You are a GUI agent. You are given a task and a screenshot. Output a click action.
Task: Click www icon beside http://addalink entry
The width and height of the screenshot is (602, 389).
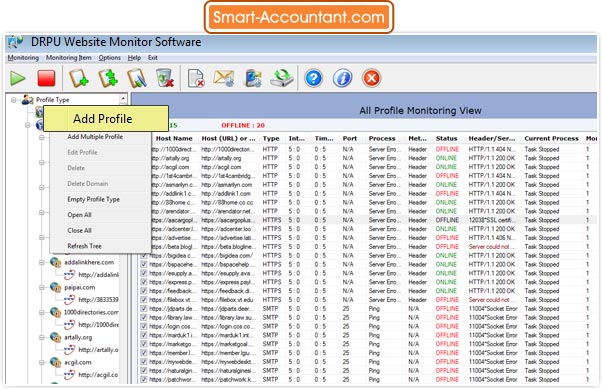click(x=69, y=275)
